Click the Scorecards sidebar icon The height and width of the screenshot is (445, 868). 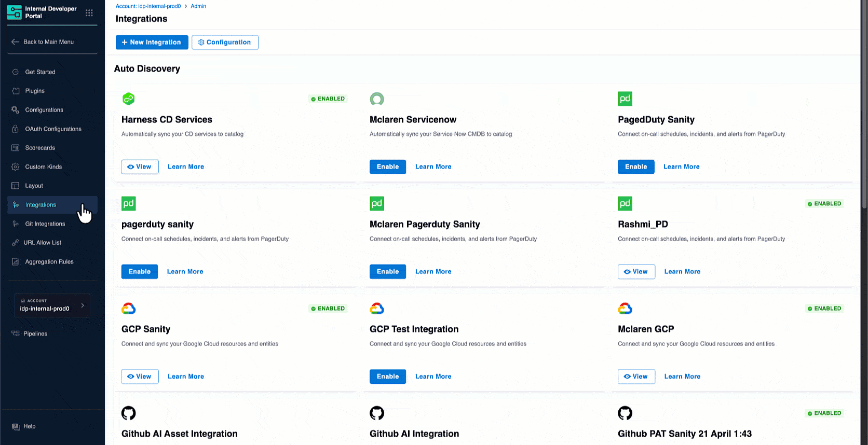click(x=16, y=148)
